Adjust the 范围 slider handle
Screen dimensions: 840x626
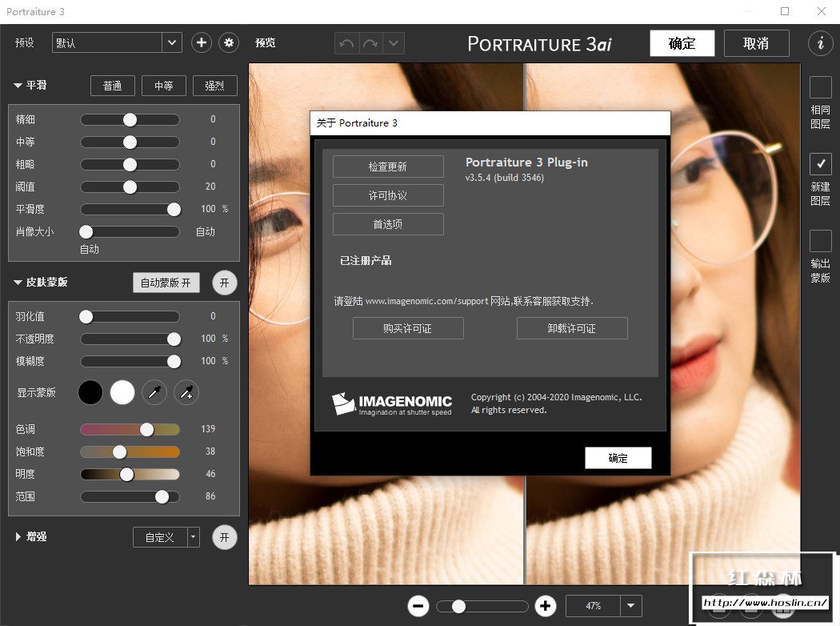(x=162, y=497)
